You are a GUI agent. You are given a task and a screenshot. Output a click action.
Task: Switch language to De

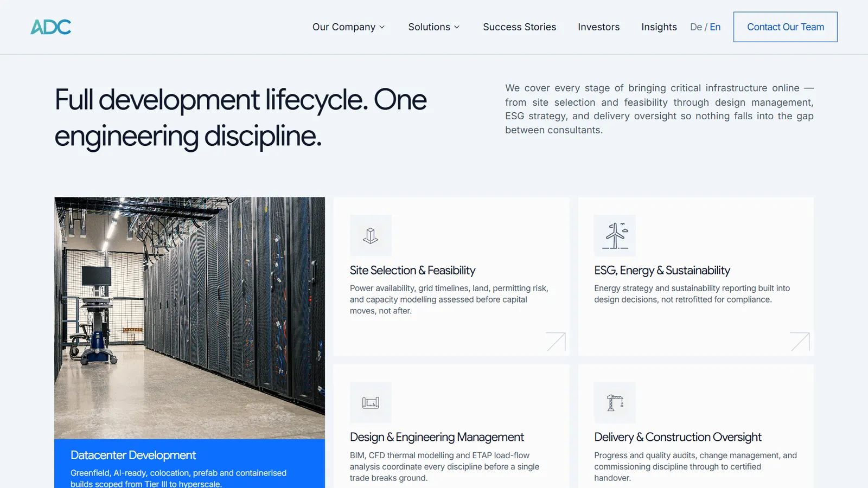click(696, 27)
